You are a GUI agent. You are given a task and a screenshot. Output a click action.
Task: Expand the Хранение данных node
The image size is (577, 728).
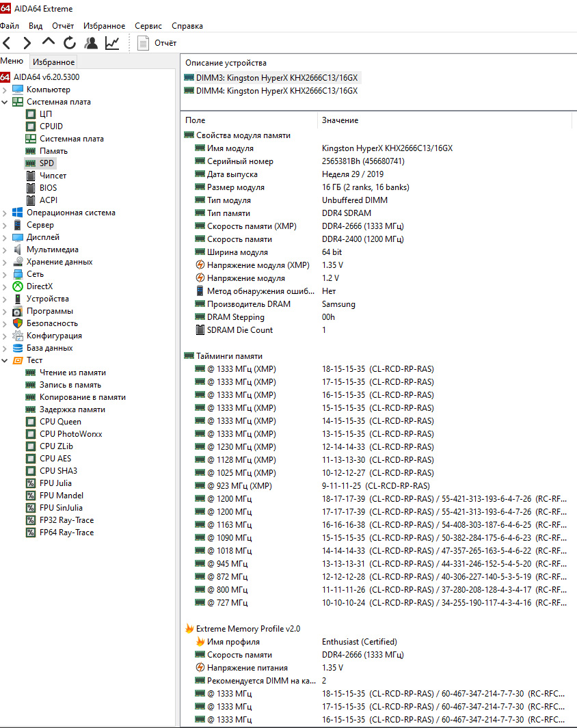tap(5, 262)
